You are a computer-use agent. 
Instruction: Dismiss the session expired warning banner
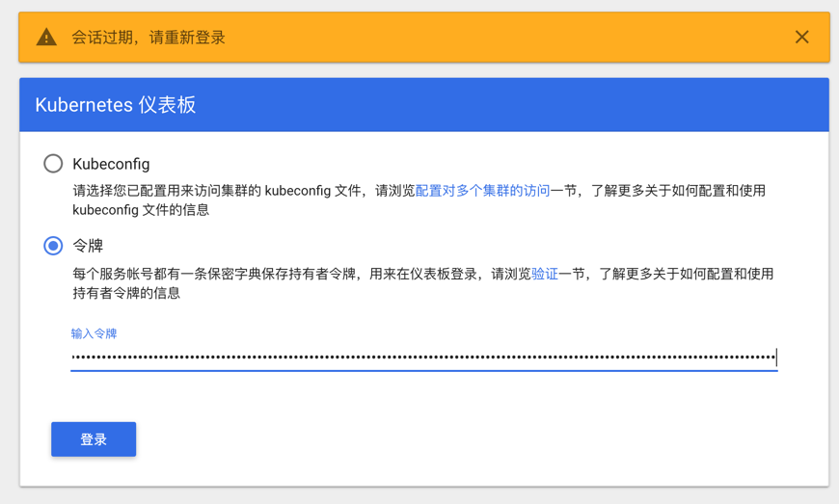[801, 37]
